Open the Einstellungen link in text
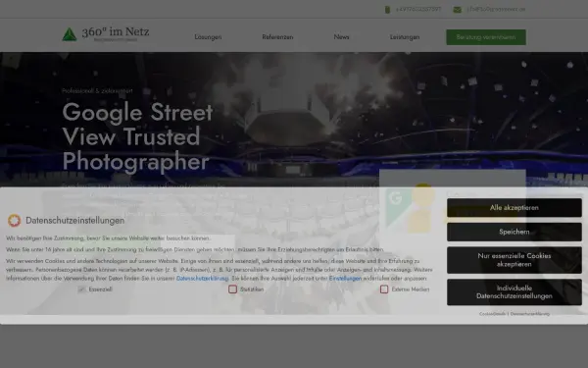 click(345, 279)
